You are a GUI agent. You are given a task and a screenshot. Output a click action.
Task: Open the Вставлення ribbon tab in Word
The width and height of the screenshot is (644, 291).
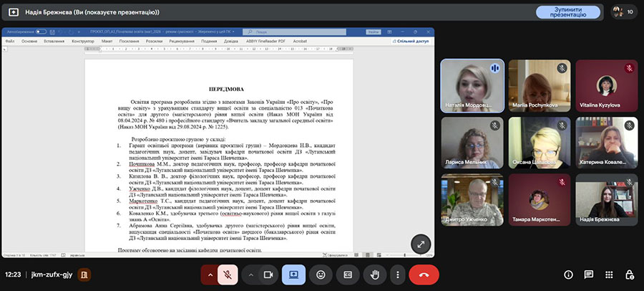click(x=54, y=42)
